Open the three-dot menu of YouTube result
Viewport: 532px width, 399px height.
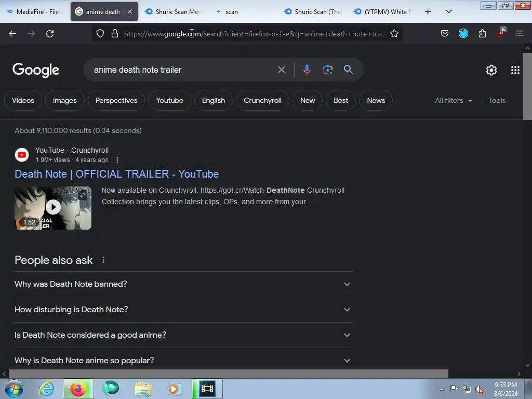click(x=117, y=160)
